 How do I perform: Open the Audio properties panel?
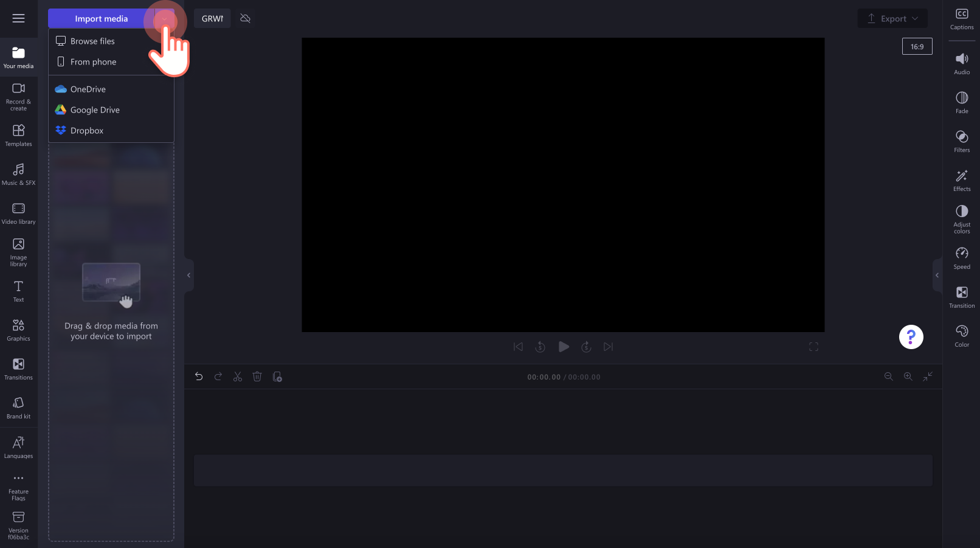(962, 64)
